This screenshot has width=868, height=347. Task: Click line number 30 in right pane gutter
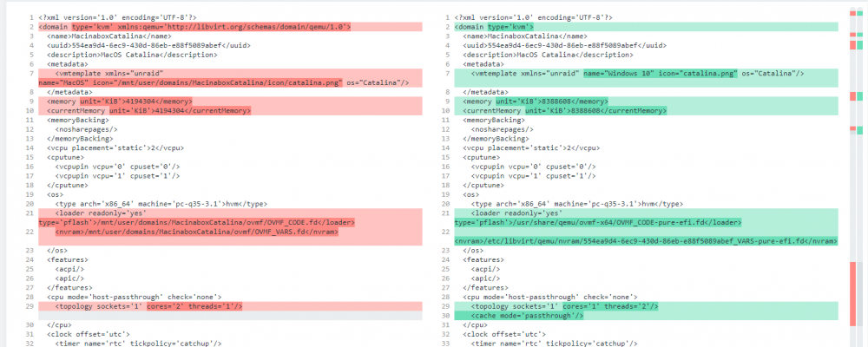point(447,316)
